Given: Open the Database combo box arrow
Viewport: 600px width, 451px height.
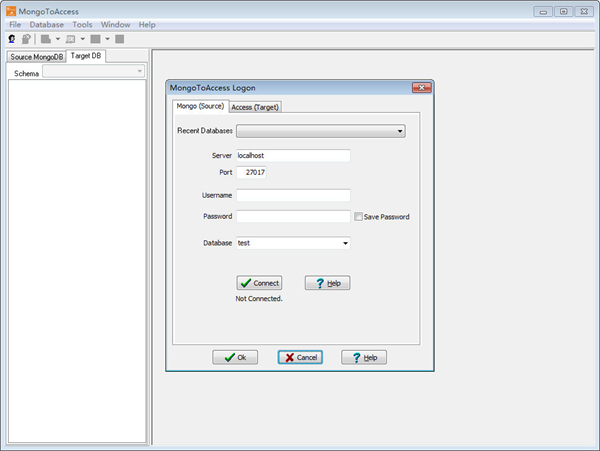Looking at the screenshot, I should pos(345,243).
